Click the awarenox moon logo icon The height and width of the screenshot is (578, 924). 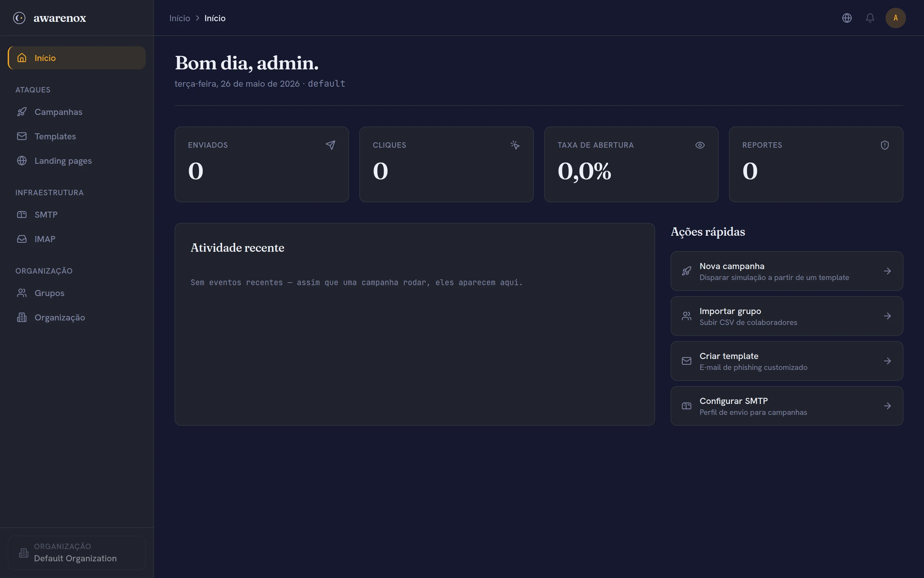[x=19, y=18]
